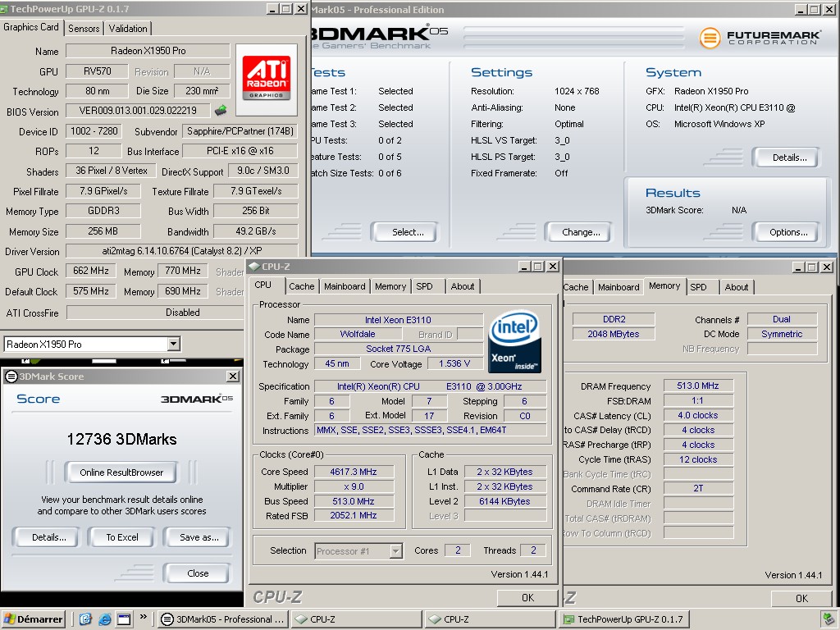The height and width of the screenshot is (630, 840).
Task: Open the About tab in front CPU-Z
Action: pyautogui.click(x=463, y=286)
